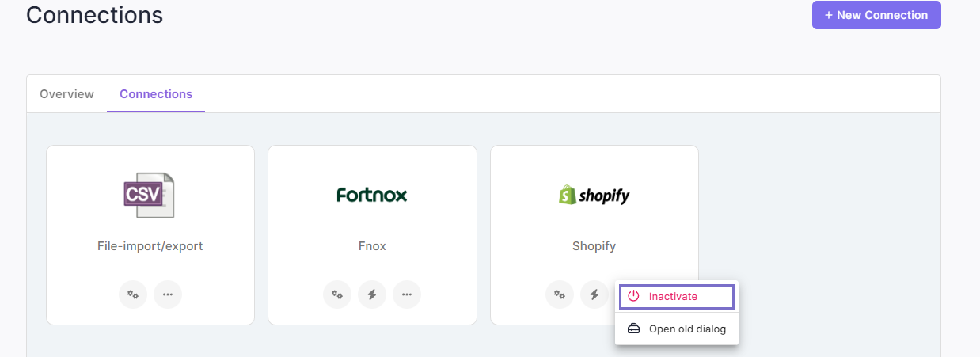Switch to the Overview tab
Image resolution: width=980 pixels, height=357 pixels.
[x=67, y=94]
